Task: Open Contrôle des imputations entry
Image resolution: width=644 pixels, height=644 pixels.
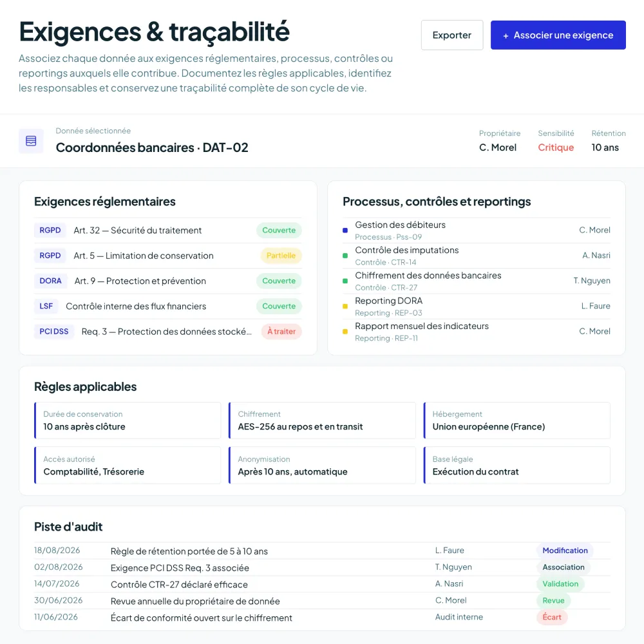Action: click(x=477, y=256)
